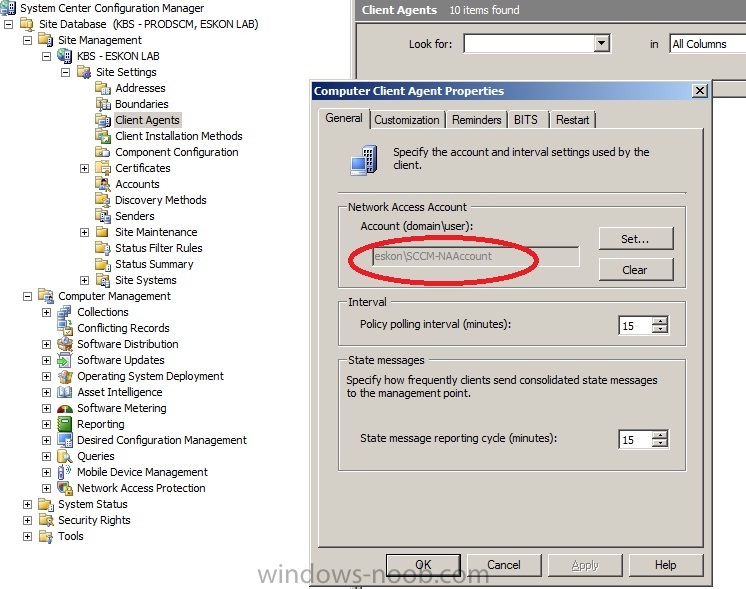Decrease the state message reporting cycle
This screenshot has width=746, height=589.
click(660, 443)
